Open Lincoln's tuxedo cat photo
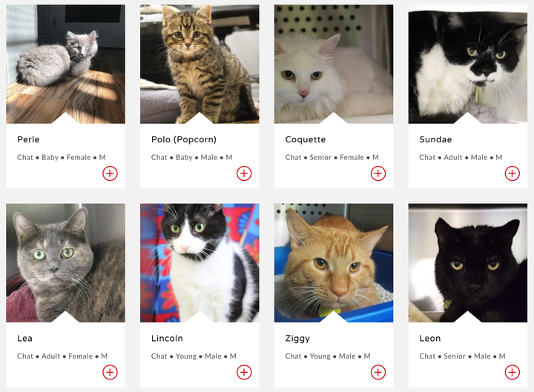534x392 pixels. click(x=200, y=263)
